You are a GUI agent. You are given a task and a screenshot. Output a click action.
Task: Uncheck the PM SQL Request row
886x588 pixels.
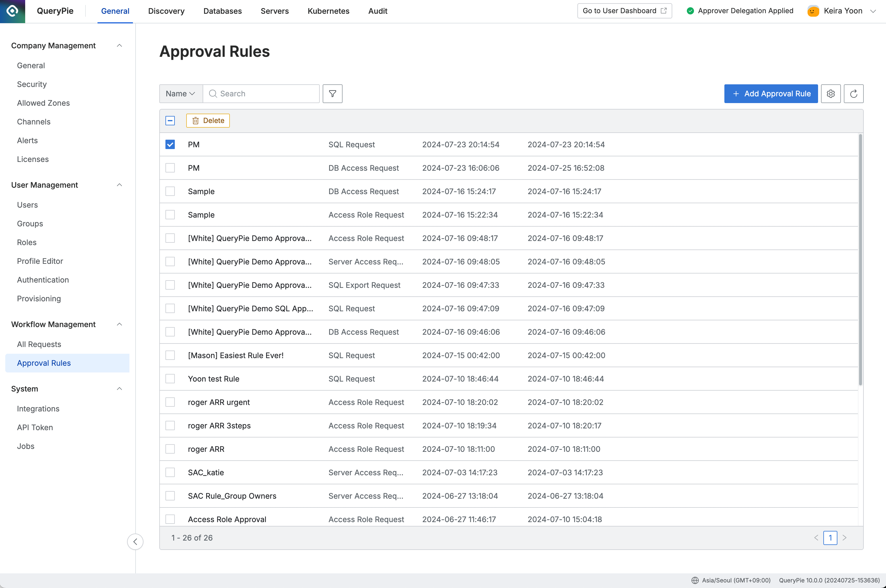[170, 144]
